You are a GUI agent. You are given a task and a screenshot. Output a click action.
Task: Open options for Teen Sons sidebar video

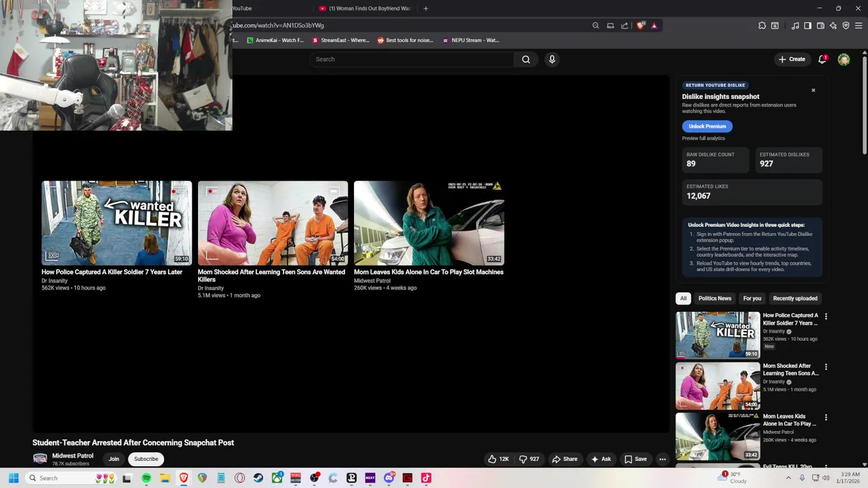click(x=826, y=367)
